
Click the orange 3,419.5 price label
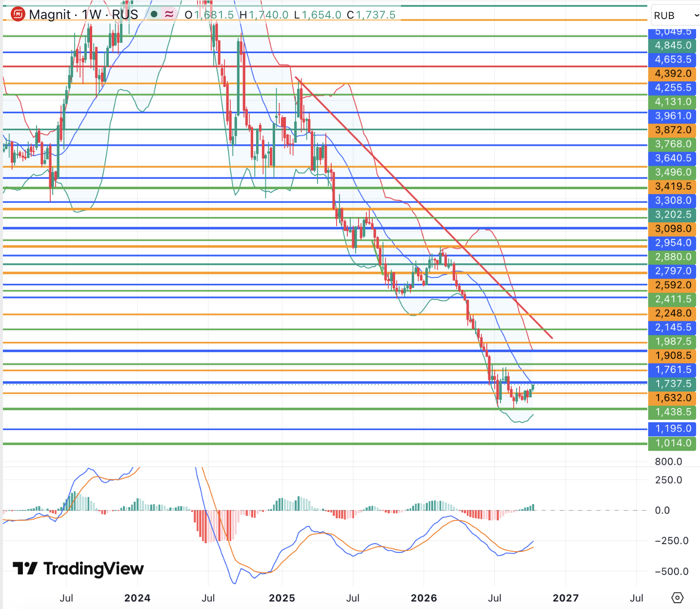(x=673, y=187)
